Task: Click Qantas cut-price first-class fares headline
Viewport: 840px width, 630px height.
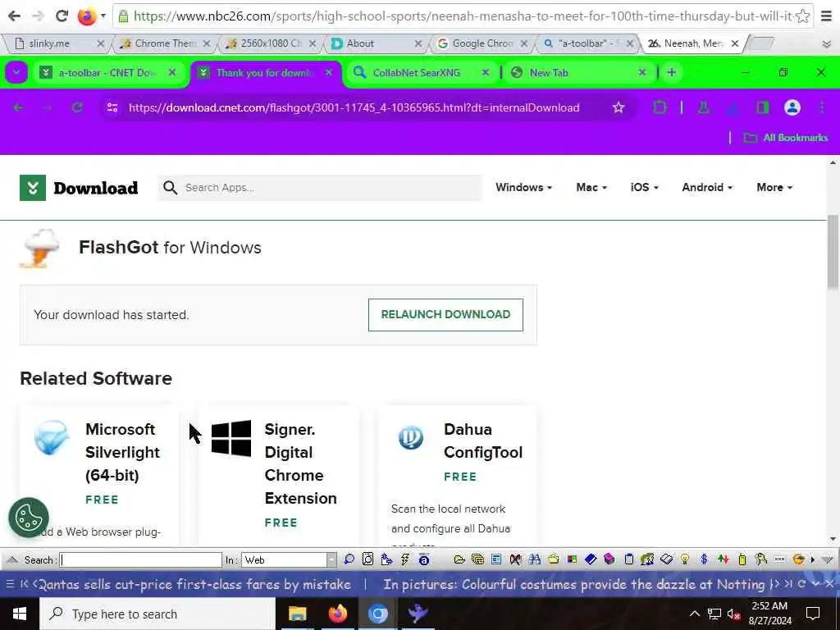Action: click(194, 584)
